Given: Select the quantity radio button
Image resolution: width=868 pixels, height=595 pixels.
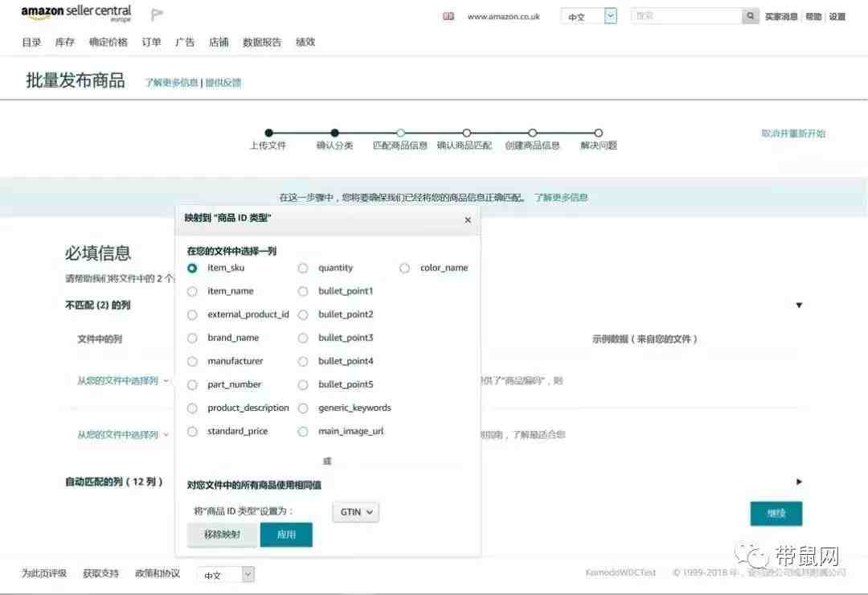Looking at the screenshot, I should pyautogui.click(x=303, y=268).
